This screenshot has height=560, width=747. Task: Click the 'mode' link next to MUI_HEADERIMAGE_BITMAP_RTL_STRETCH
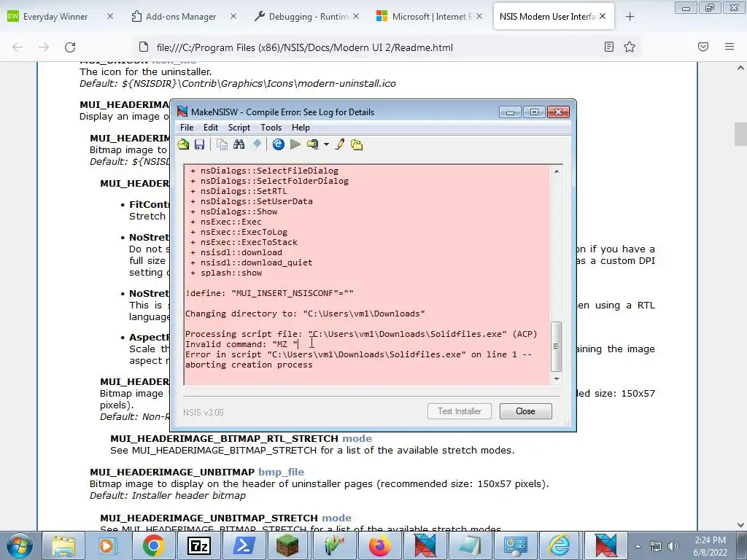pyautogui.click(x=357, y=438)
